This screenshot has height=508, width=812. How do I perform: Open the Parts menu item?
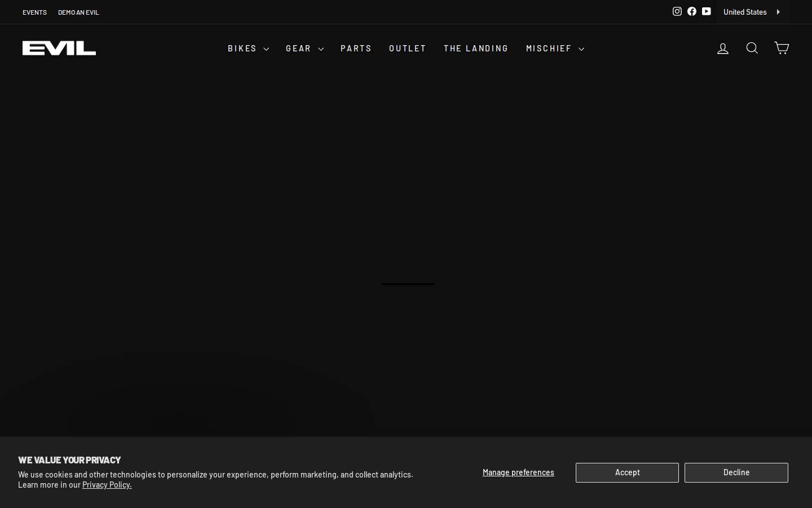coord(356,49)
